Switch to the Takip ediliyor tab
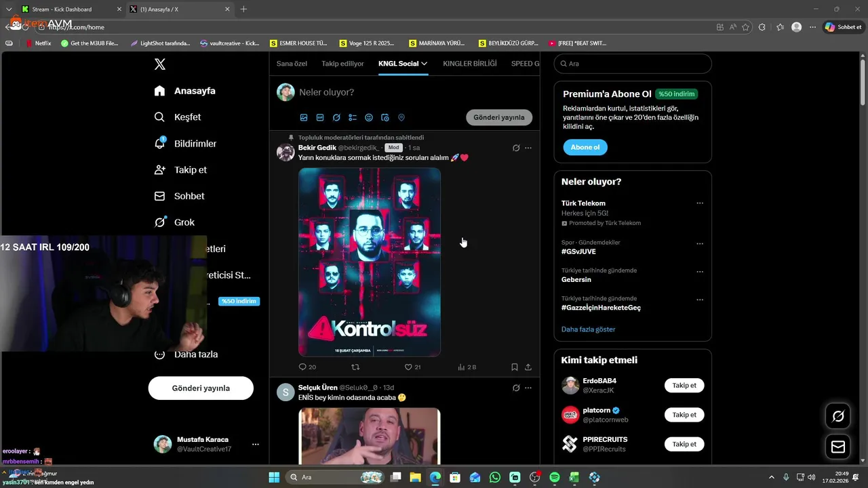 tap(342, 64)
